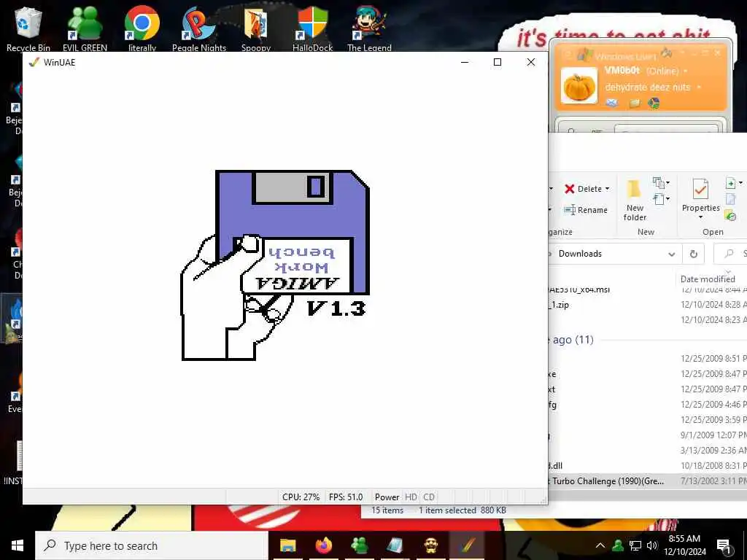Launch the Chrome 'literally' desktop shortcut
747x560 pixels.
tap(142, 28)
